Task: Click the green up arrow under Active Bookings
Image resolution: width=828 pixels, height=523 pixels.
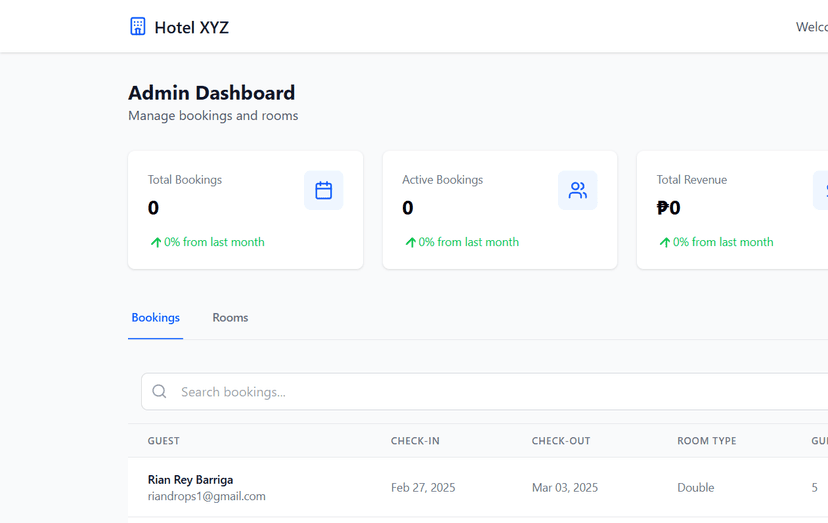Action: 410,242
